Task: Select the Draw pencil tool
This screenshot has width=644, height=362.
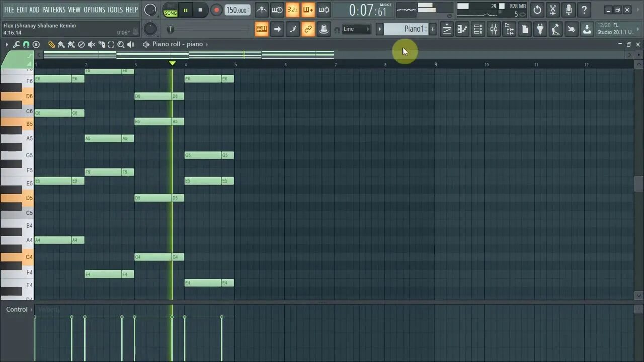Action: pyautogui.click(x=51, y=45)
